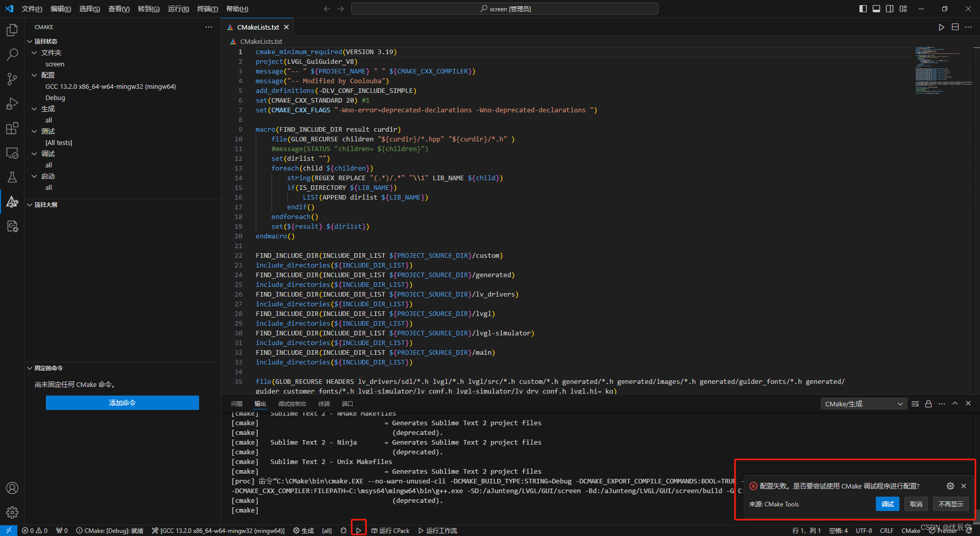The width and height of the screenshot is (980, 536).
Task: Open the Run and Debug view
Action: [x=12, y=104]
